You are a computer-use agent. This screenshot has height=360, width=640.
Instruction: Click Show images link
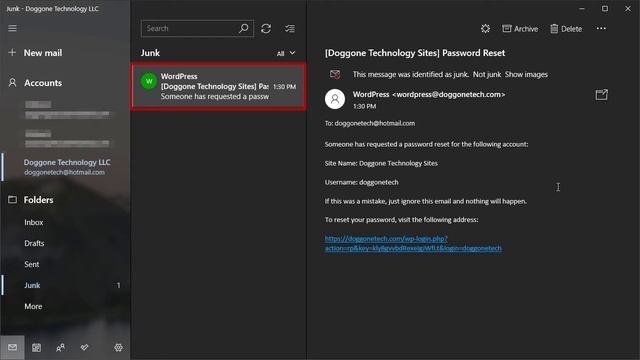[526, 74]
